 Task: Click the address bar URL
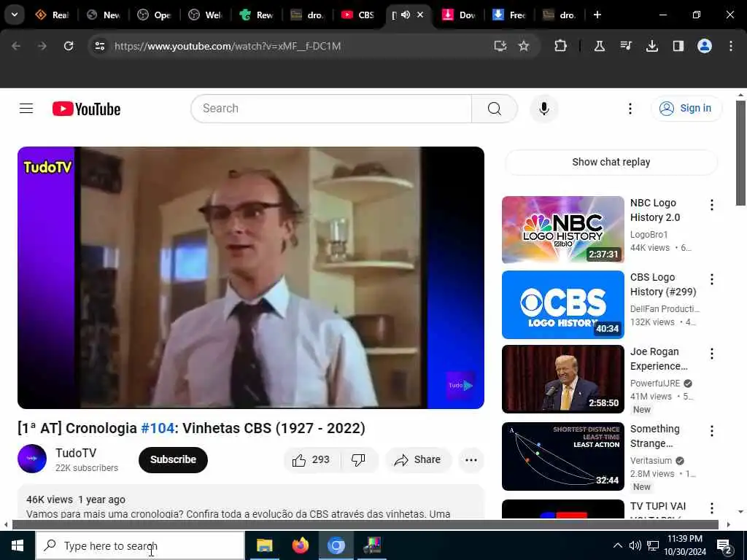click(x=228, y=46)
